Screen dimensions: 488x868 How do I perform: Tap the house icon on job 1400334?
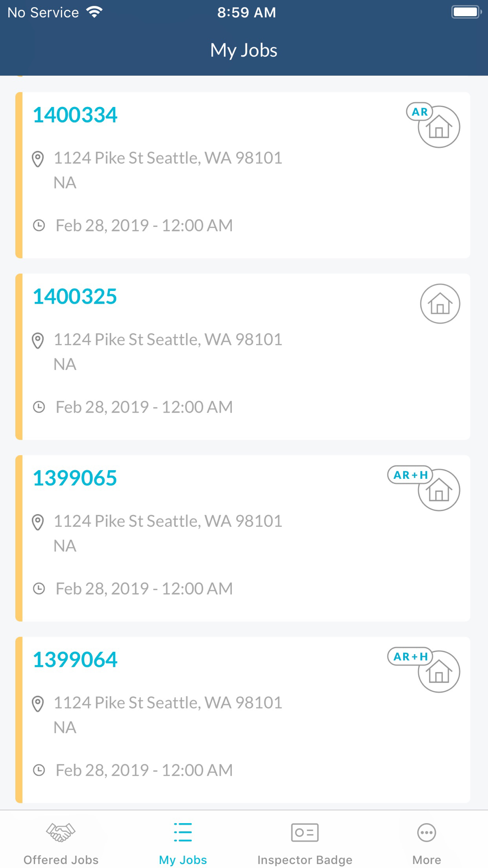click(439, 127)
